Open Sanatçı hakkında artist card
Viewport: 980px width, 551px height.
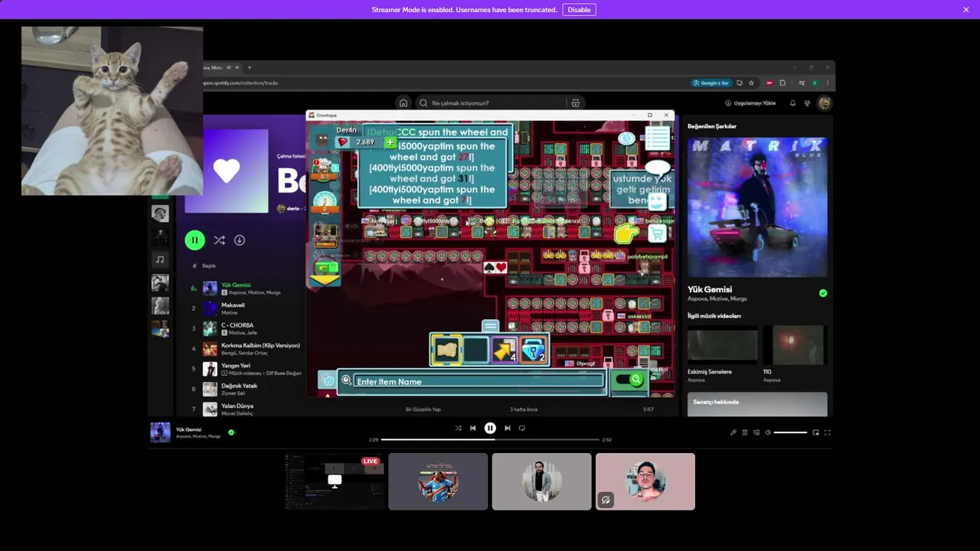(x=757, y=404)
